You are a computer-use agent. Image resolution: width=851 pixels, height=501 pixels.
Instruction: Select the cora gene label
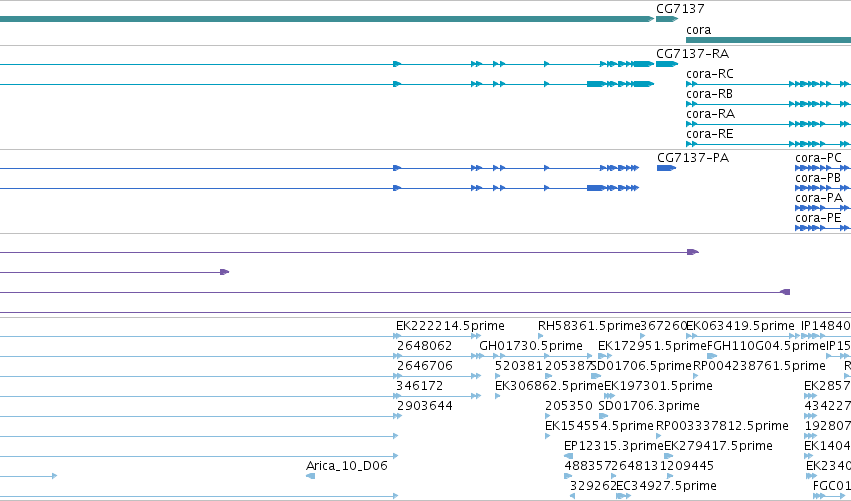click(x=698, y=30)
